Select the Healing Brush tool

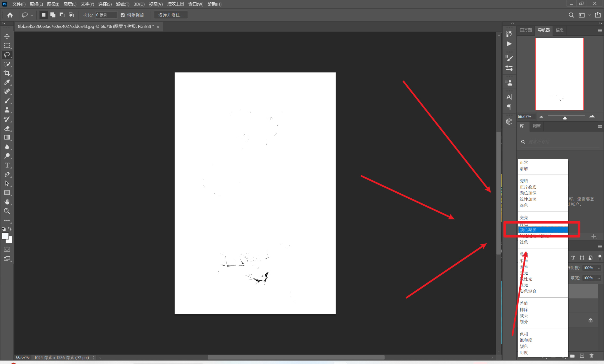7,91
